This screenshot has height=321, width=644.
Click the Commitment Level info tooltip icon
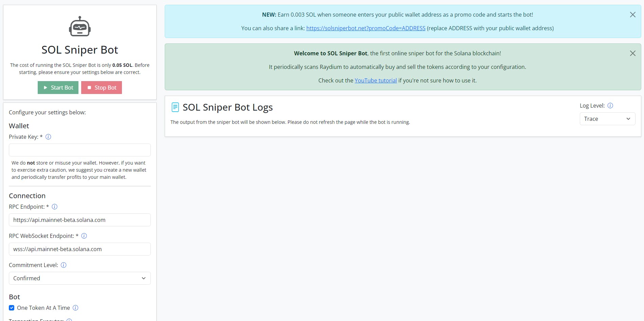click(64, 265)
